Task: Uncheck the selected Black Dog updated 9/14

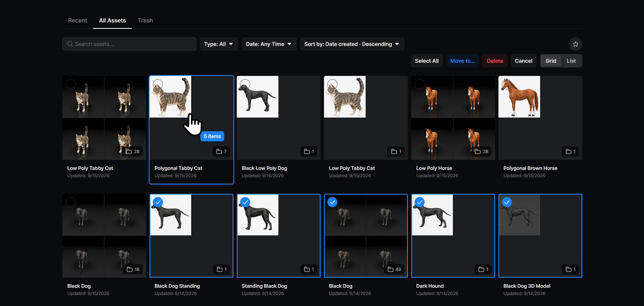Action: (x=332, y=202)
